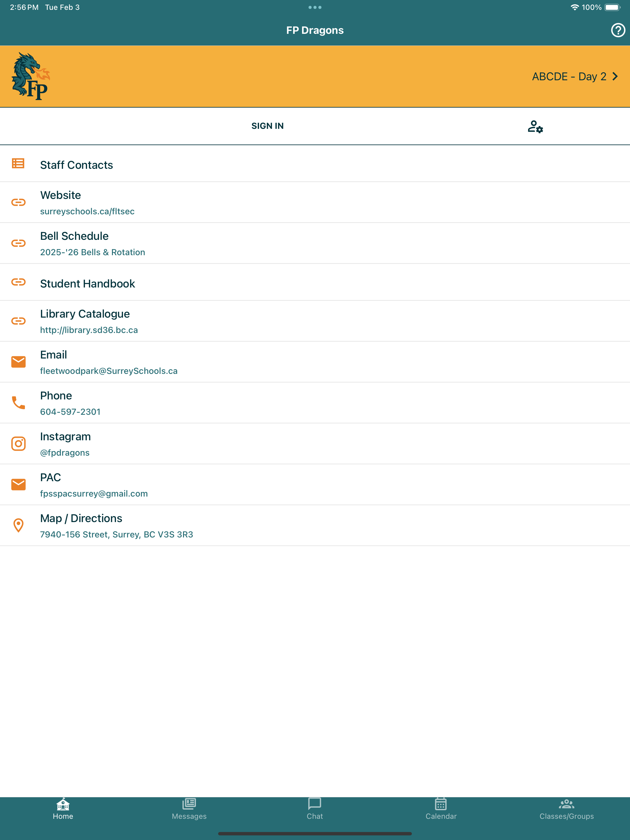Tap the Map / Directions pin icon
The width and height of the screenshot is (630, 840).
18,525
